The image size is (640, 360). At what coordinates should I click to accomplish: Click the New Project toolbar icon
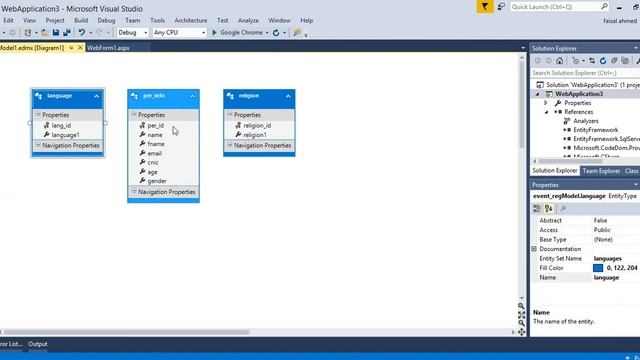(x=28, y=32)
